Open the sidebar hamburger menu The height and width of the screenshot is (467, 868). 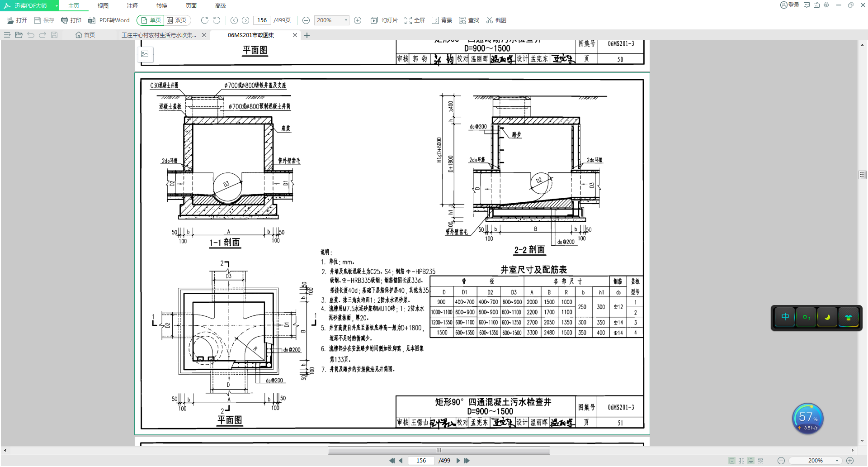coord(7,35)
